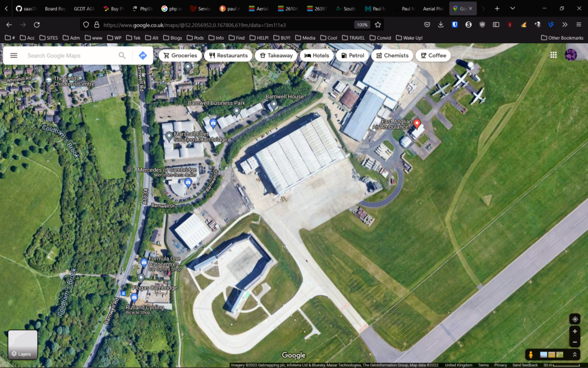Click the search magnifier icon
Image resolution: width=588 pixels, height=368 pixels.
[x=122, y=56]
